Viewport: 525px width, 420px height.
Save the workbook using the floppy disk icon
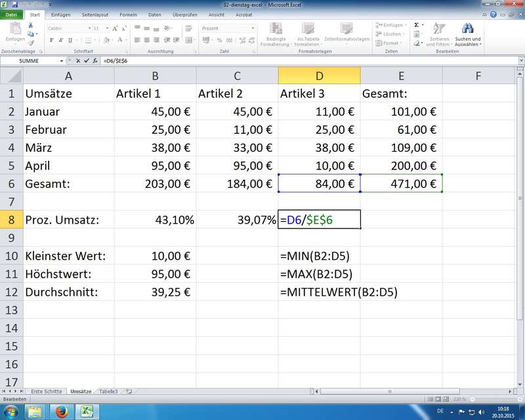(x=15, y=4)
